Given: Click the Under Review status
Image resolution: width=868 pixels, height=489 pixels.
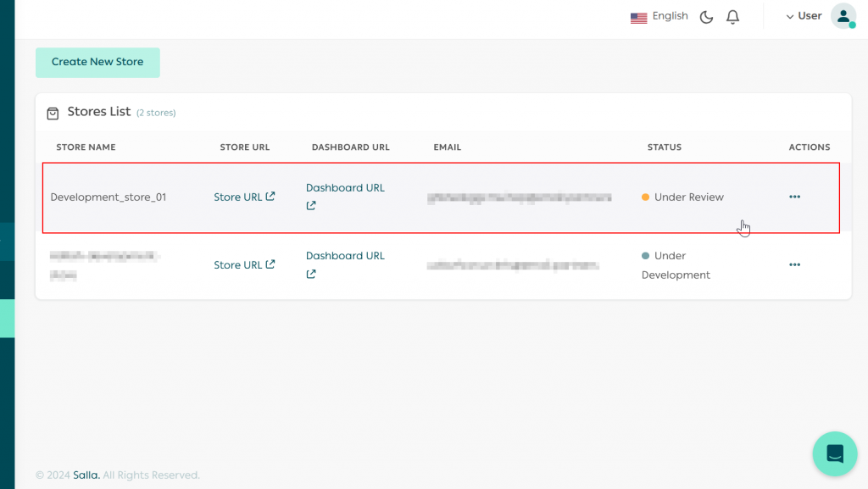Looking at the screenshot, I should pyautogui.click(x=682, y=197).
